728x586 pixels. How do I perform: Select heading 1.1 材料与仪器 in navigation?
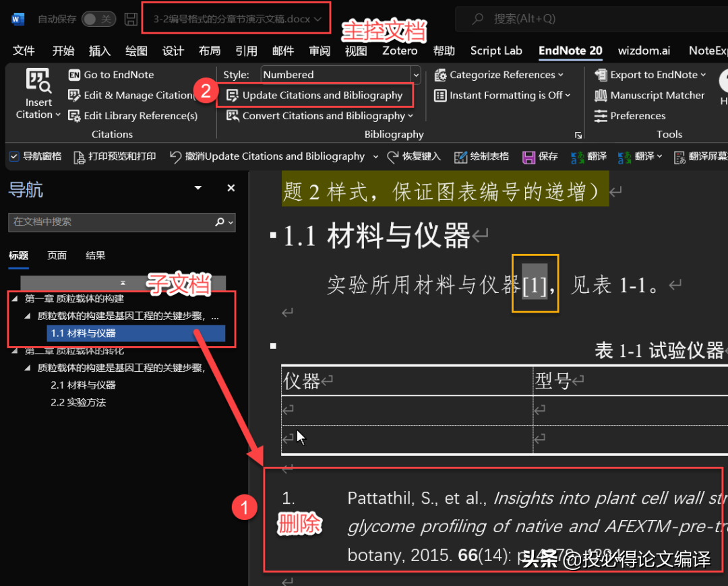pyautogui.click(x=135, y=333)
